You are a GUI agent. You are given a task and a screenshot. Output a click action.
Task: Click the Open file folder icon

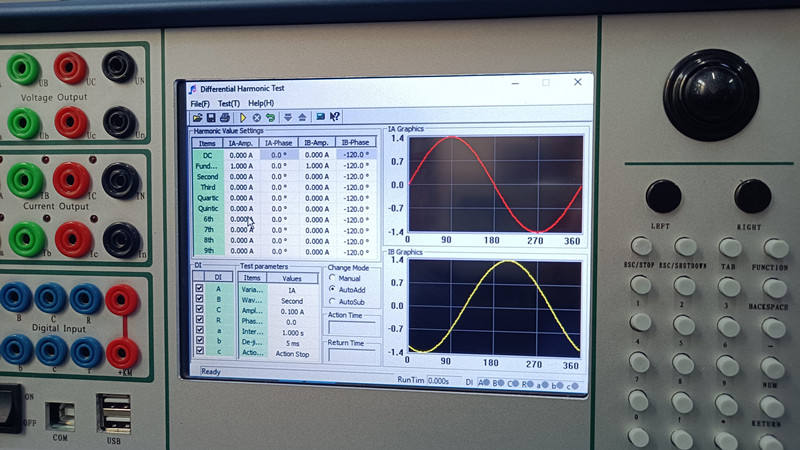[x=197, y=117]
